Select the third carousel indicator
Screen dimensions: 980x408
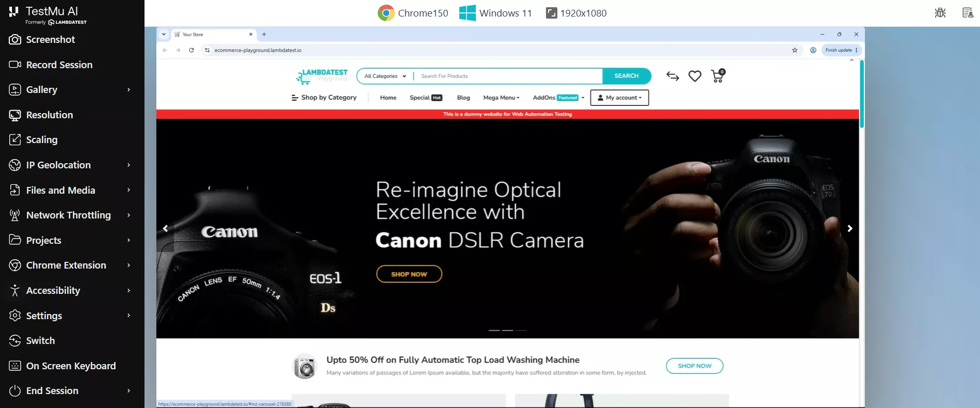[x=521, y=330]
